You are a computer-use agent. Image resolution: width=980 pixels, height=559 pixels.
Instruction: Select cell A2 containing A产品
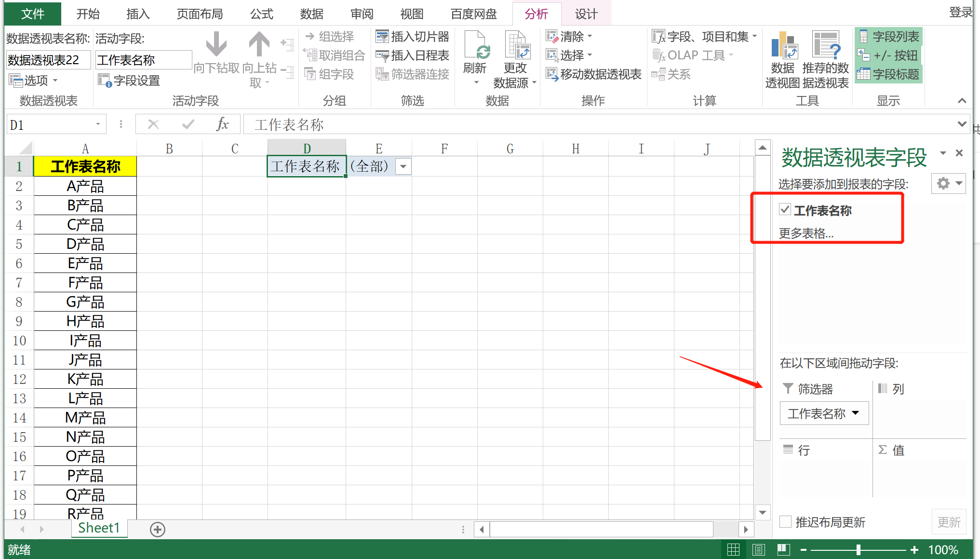(x=85, y=186)
